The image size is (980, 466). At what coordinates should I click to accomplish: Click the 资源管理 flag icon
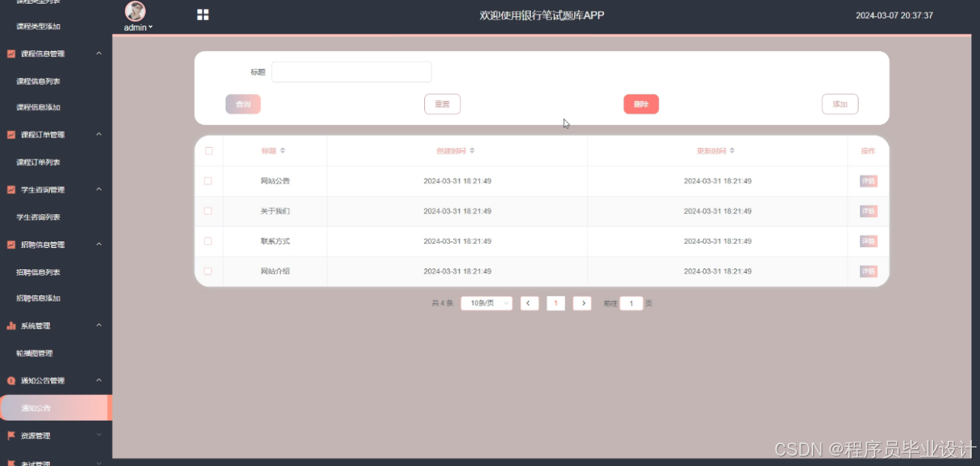pos(10,435)
